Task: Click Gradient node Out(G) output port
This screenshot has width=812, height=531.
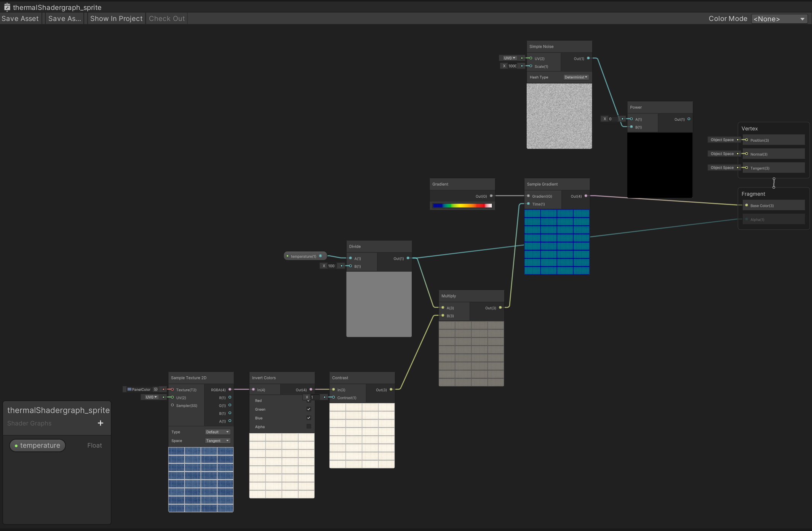Action: coord(491,196)
